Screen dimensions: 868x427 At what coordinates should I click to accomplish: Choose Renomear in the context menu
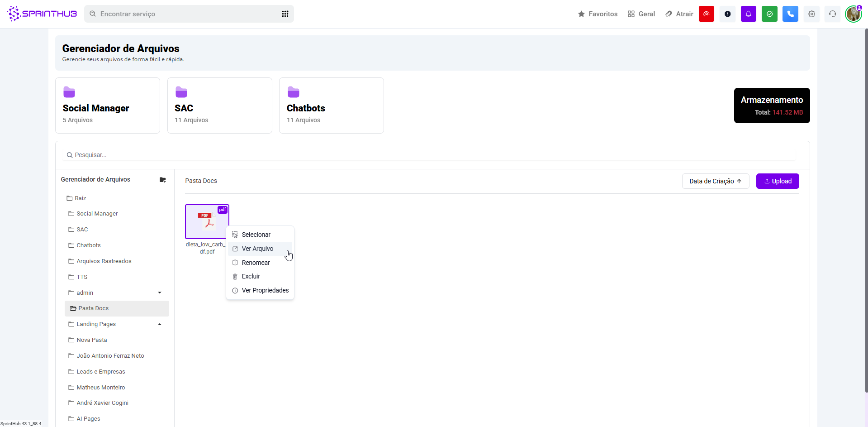[256, 263]
